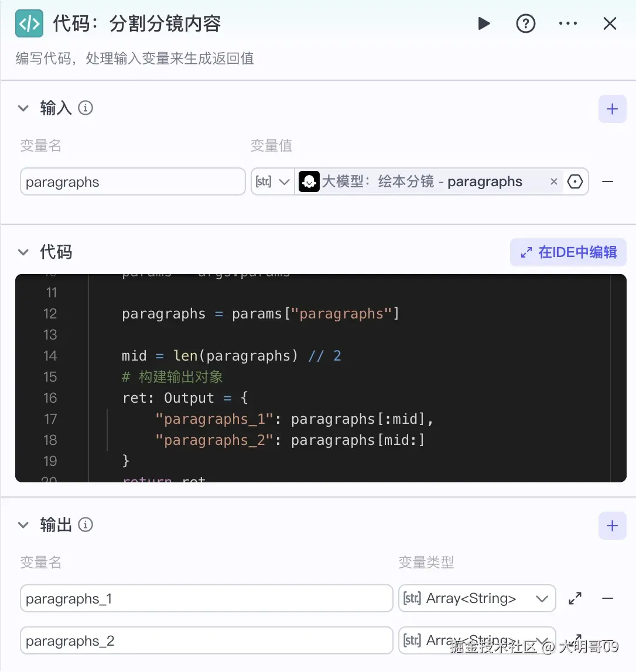Delete the paragraphs_1 output row
This screenshot has height=672, width=636.
point(608,598)
